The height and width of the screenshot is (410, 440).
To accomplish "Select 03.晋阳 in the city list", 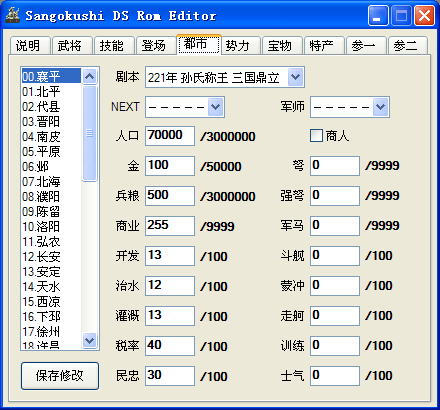I will point(51,121).
